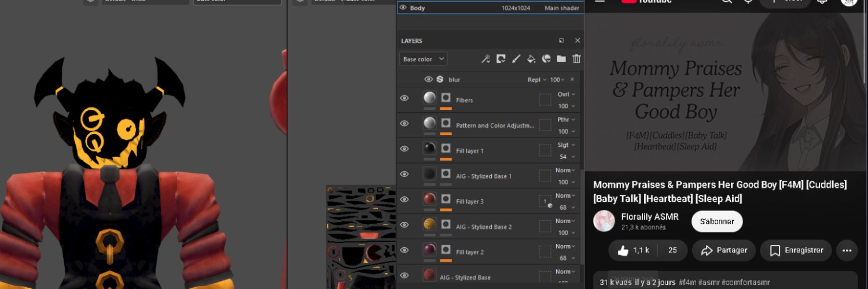Select the Fill layer 3 name
This screenshot has height=289, width=868.
pos(470,202)
